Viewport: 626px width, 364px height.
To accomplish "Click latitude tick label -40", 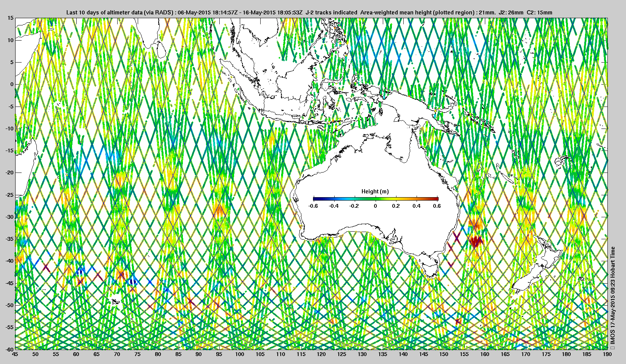I will pos(10,261).
